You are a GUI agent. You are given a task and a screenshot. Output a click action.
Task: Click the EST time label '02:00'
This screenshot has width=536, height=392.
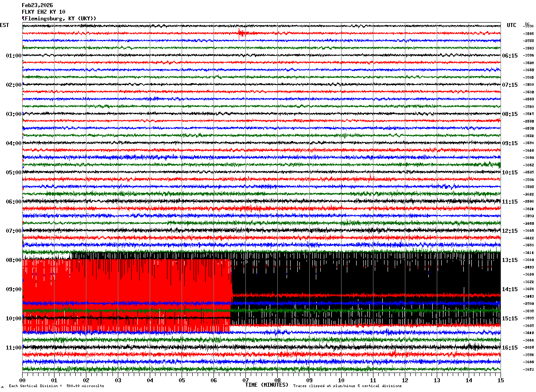coord(14,85)
